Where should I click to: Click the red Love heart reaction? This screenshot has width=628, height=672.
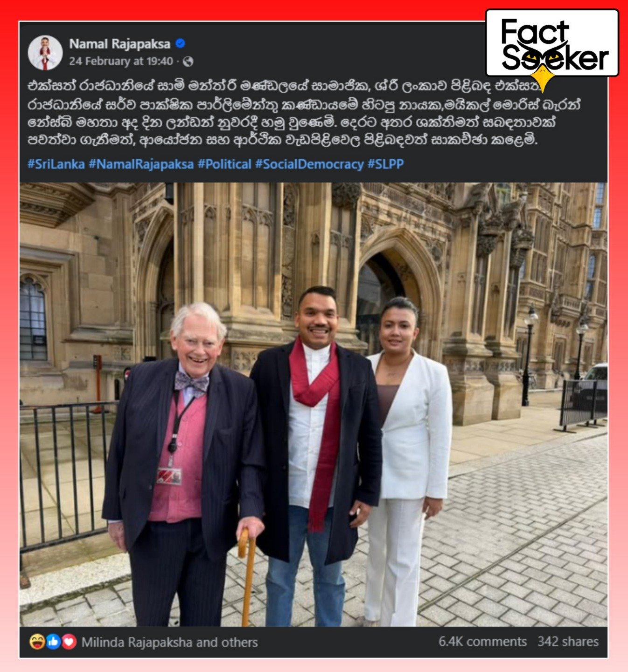[x=69, y=642]
